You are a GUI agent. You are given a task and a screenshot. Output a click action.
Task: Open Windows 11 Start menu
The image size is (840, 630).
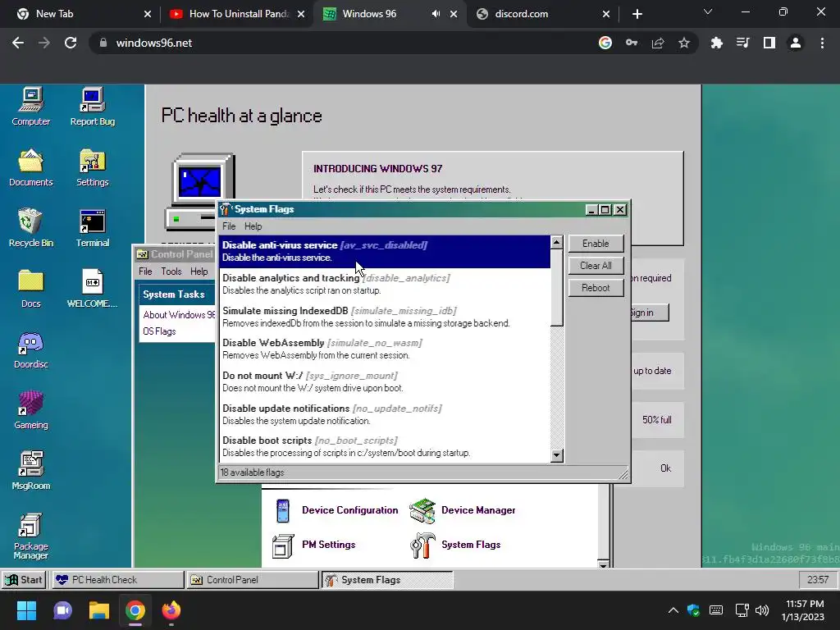tap(26, 610)
